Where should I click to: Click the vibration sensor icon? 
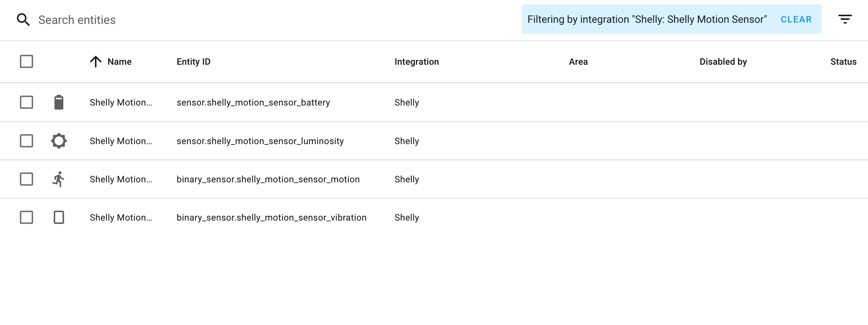coord(59,217)
